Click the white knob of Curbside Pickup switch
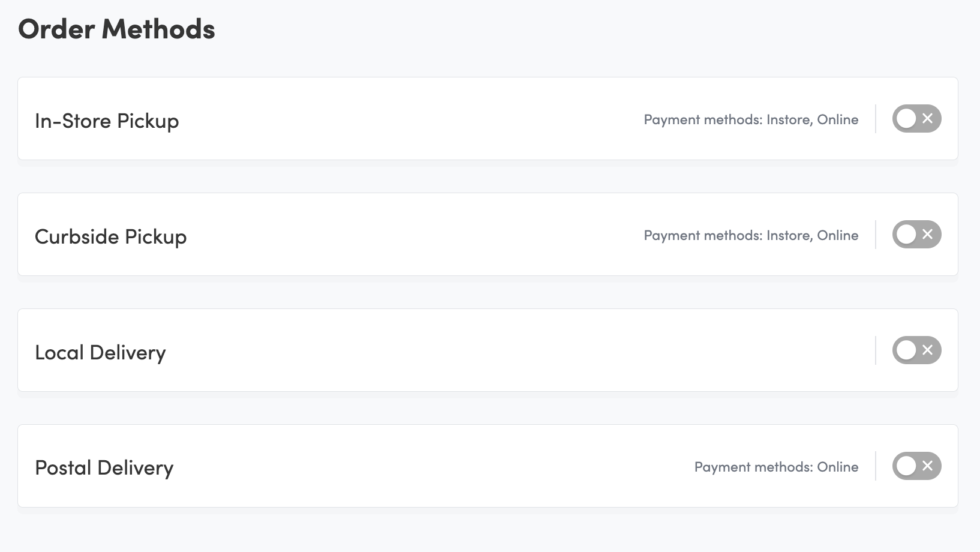This screenshot has width=980, height=552. 906,235
